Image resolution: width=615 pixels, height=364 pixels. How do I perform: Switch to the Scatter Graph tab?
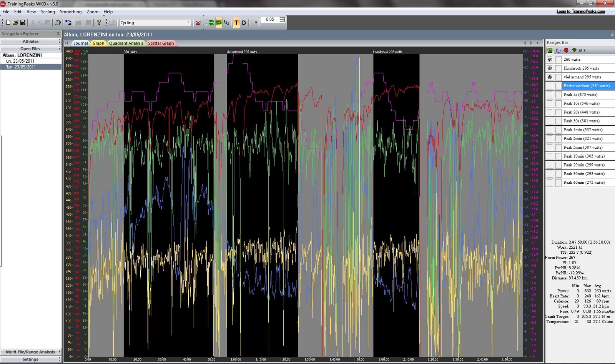[x=161, y=43]
